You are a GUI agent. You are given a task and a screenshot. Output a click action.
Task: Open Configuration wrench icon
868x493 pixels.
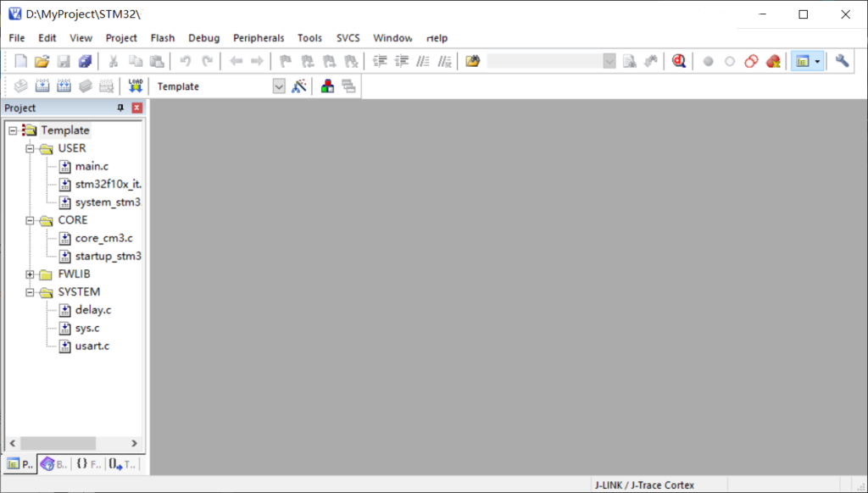point(842,61)
